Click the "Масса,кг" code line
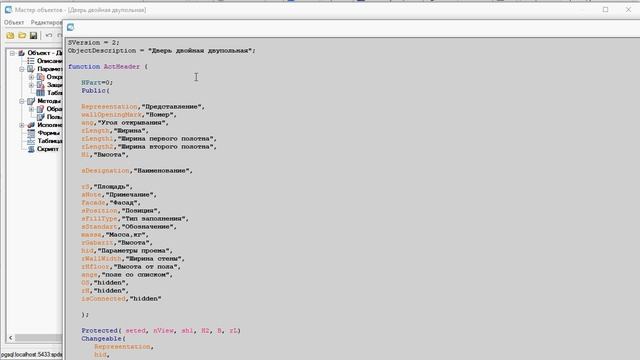Screen dimensions: 640x360 (115, 235)
